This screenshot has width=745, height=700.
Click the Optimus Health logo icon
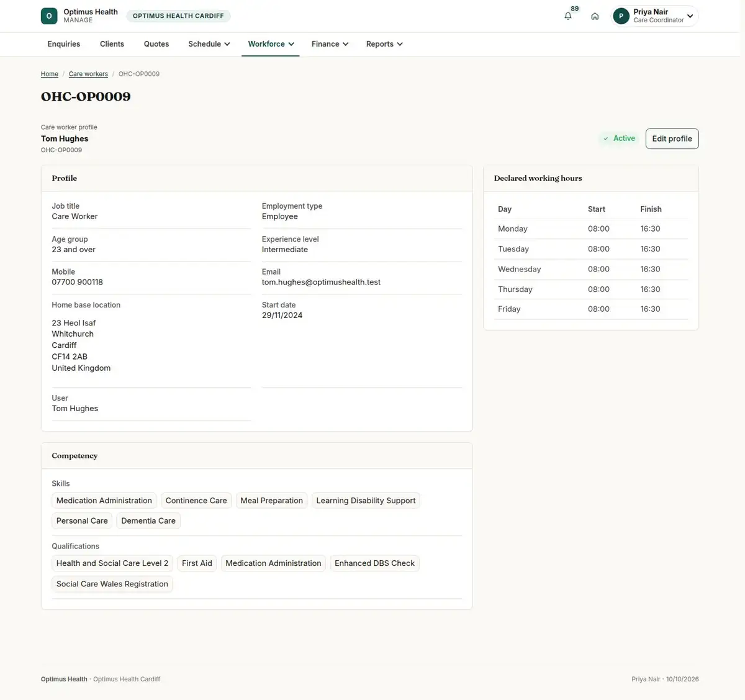point(49,16)
